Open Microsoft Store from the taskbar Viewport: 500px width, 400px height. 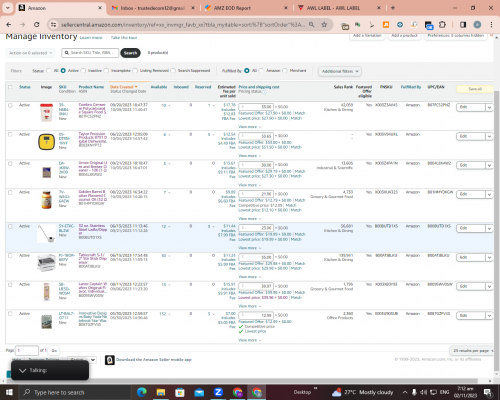180,392
